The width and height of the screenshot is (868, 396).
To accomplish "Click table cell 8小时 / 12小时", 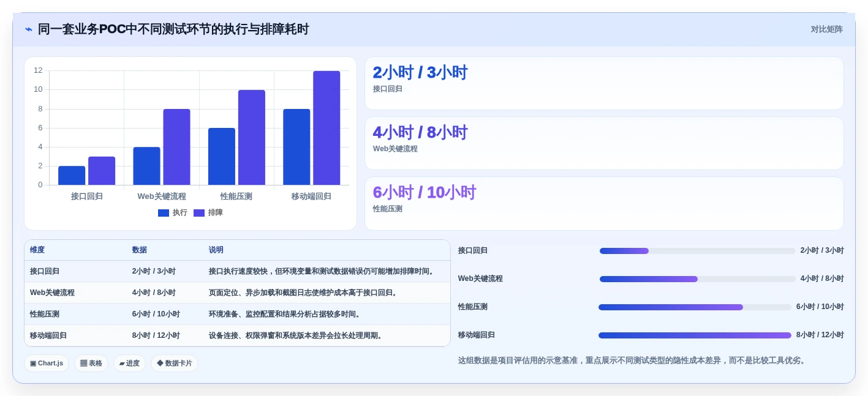I will pyautogui.click(x=156, y=336).
